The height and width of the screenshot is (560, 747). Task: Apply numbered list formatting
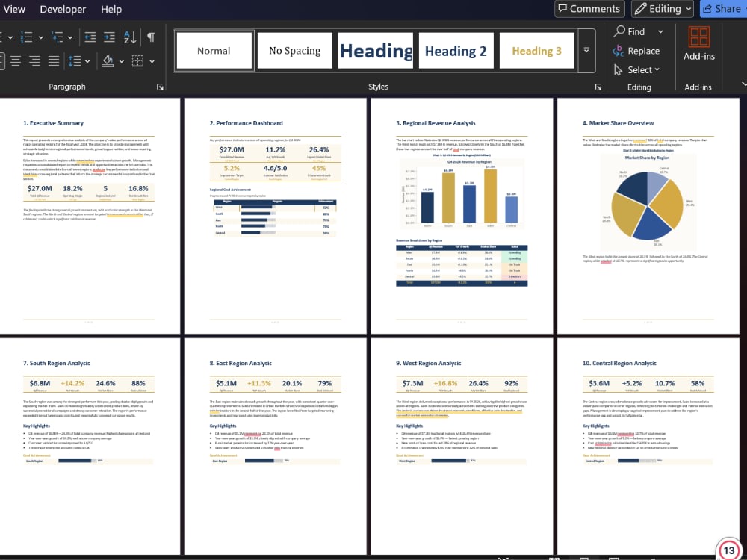(x=27, y=37)
